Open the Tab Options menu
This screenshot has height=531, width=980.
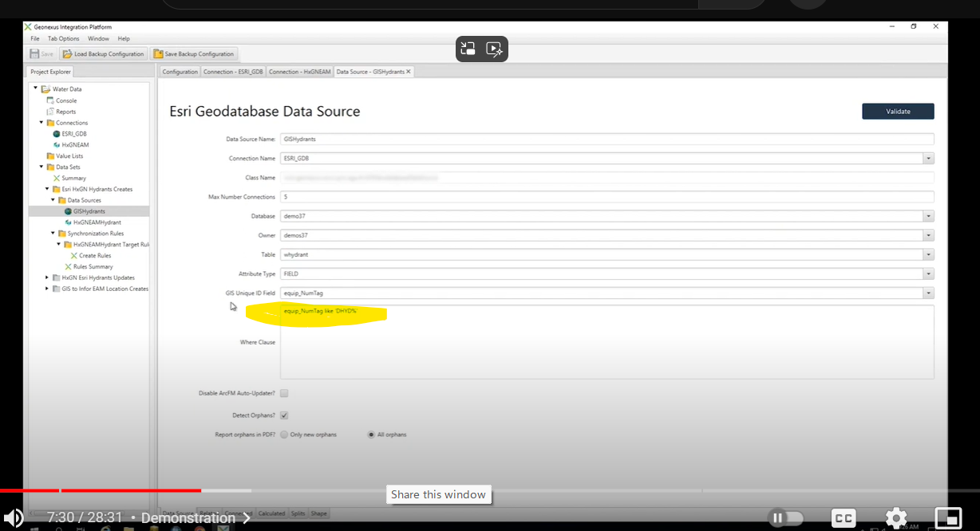click(x=63, y=38)
